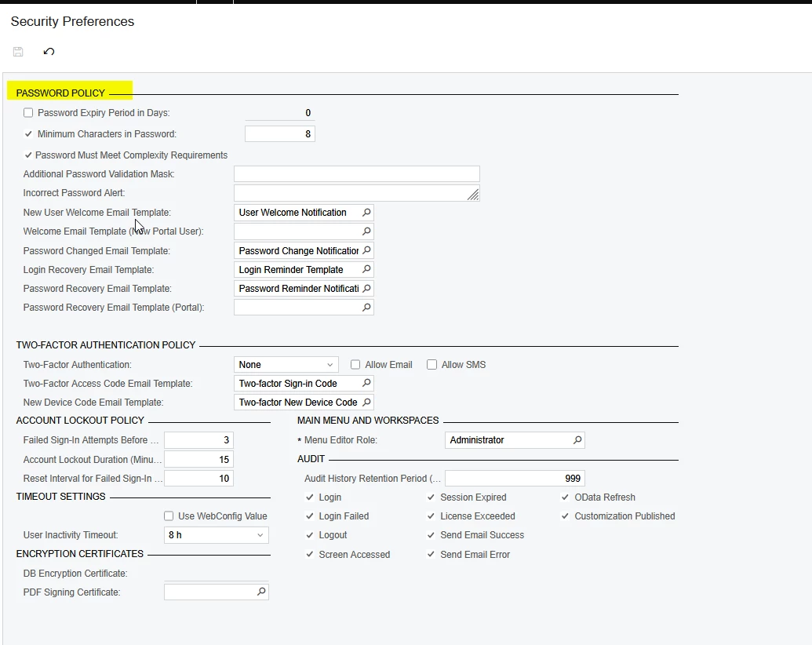Open lookup for New Device Code Email Template

pyautogui.click(x=366, y=402)
